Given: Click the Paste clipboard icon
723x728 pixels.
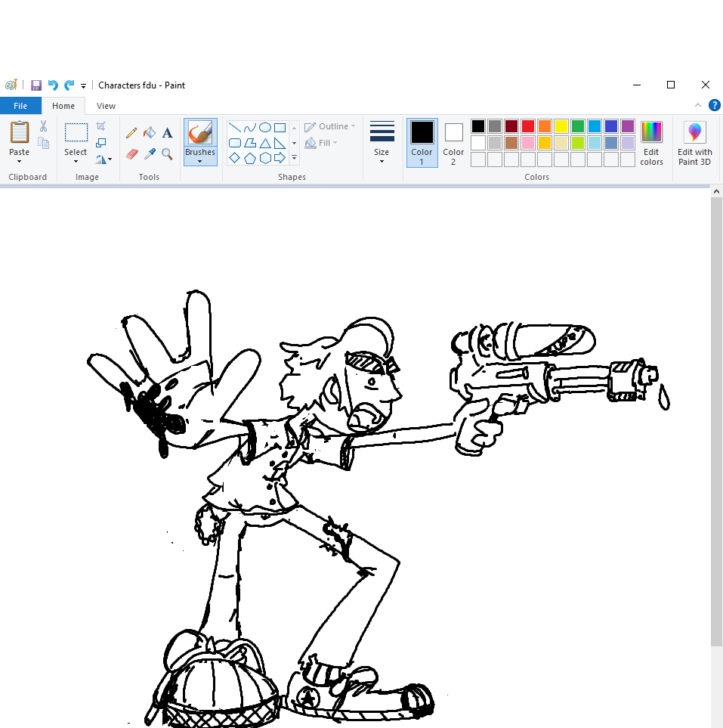Looking at the screenshot, I should pos(20,133).
